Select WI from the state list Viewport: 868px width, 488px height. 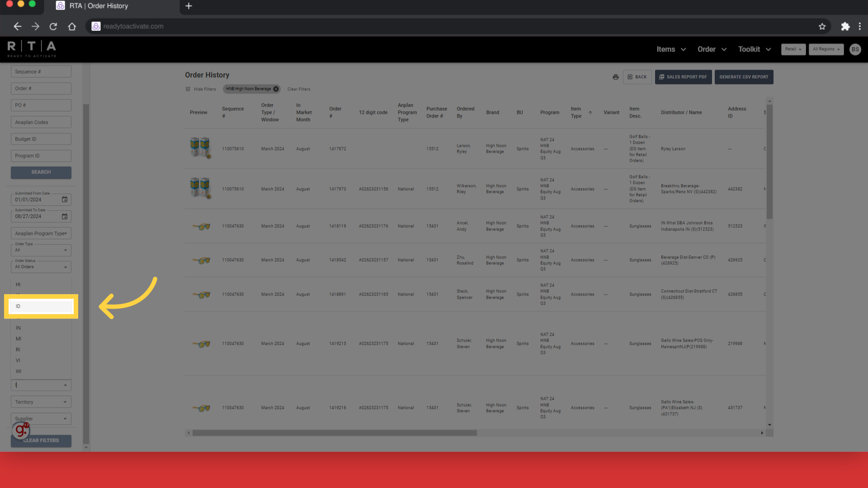[x=41, y=371]
